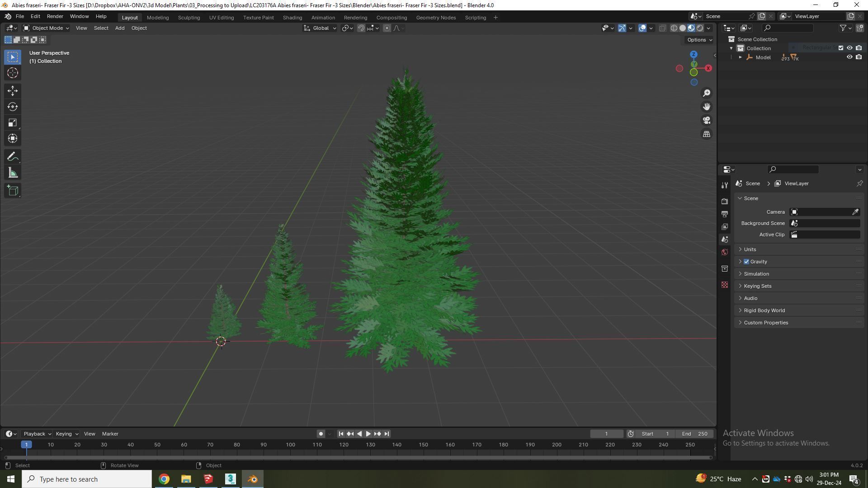Switch orthographic/perspective grid icon
This screenshot has width=868, height=488.
click(707, 134)
